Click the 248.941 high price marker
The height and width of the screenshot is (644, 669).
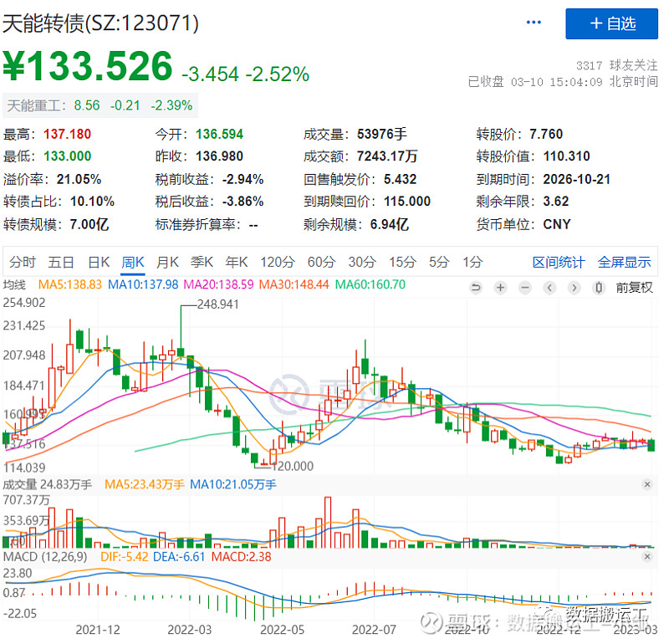coord(217,304)
